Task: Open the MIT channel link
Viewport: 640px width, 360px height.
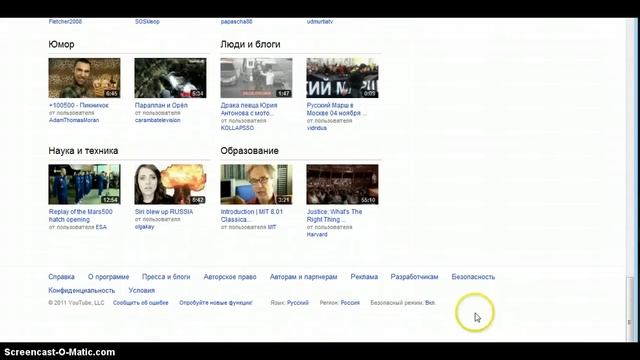Action: (x=272, y=227)
